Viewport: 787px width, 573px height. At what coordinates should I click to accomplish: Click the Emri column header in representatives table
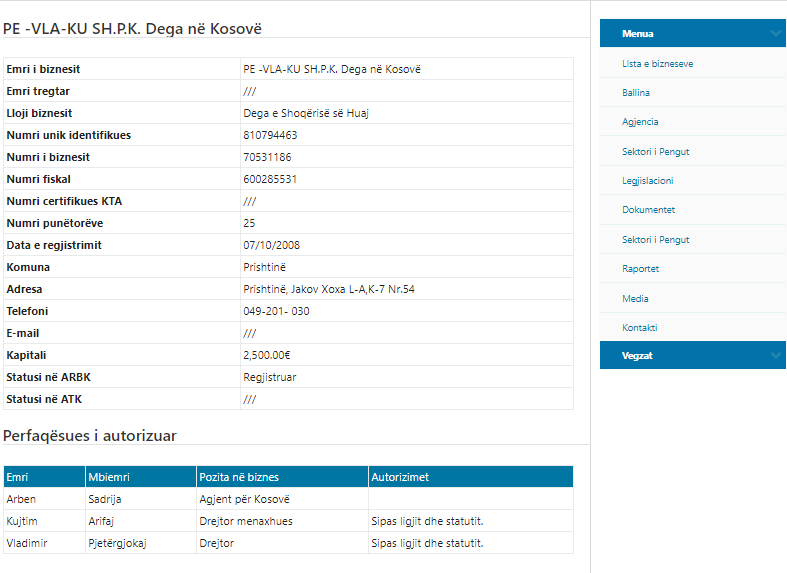pos(18,477)
